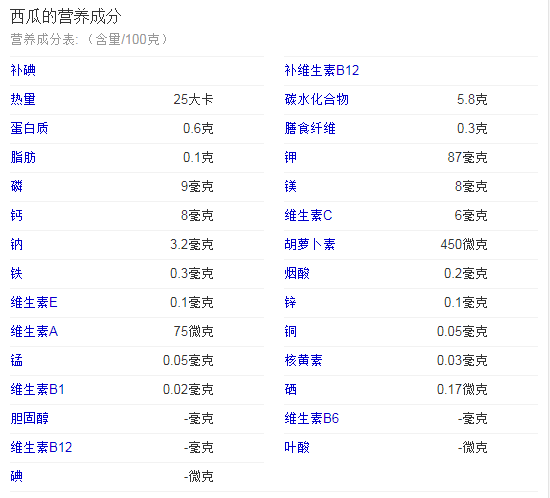
Task: Click the 维生素A link
Action: click(34, 331)
